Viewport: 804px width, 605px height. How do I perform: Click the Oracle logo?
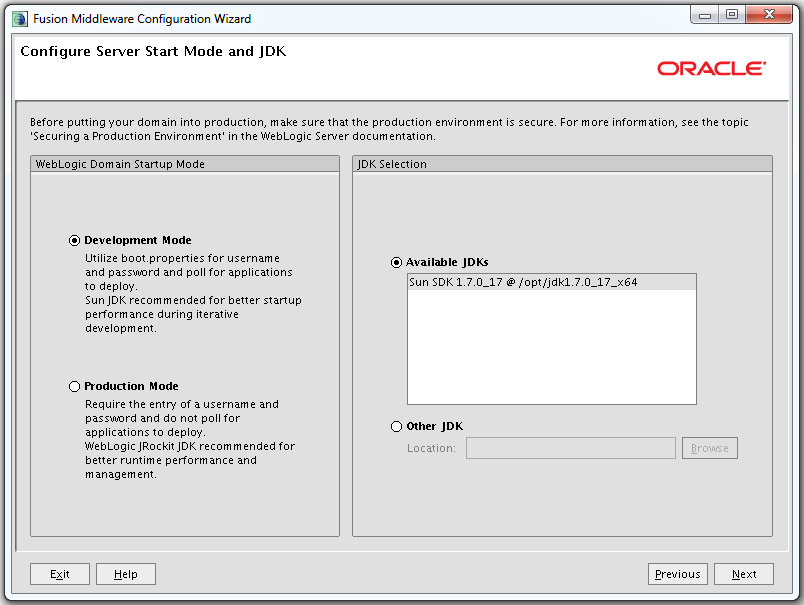[712, 68]
